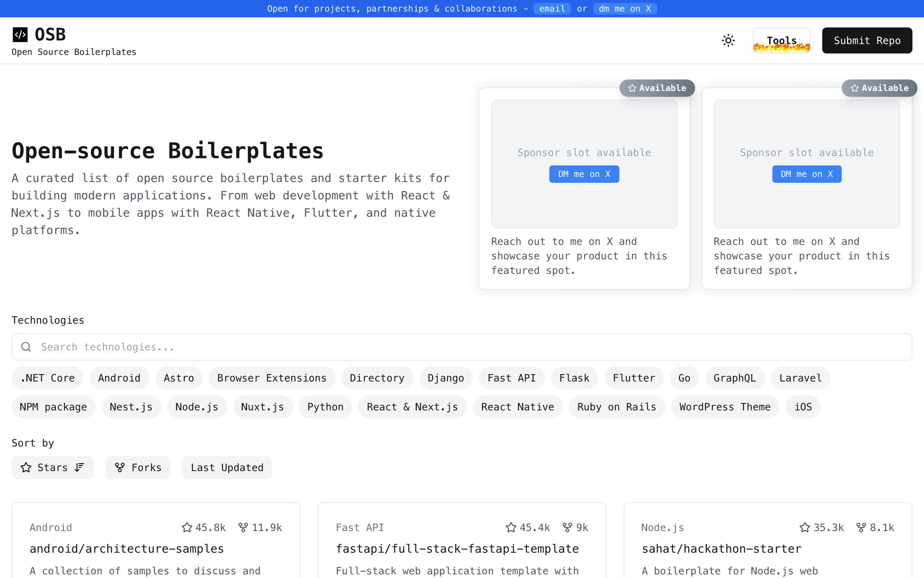Screen dimensions: 924x578
Task: Choose the Django technology chip
Action: pyautogui.click(x=446, y=378)
